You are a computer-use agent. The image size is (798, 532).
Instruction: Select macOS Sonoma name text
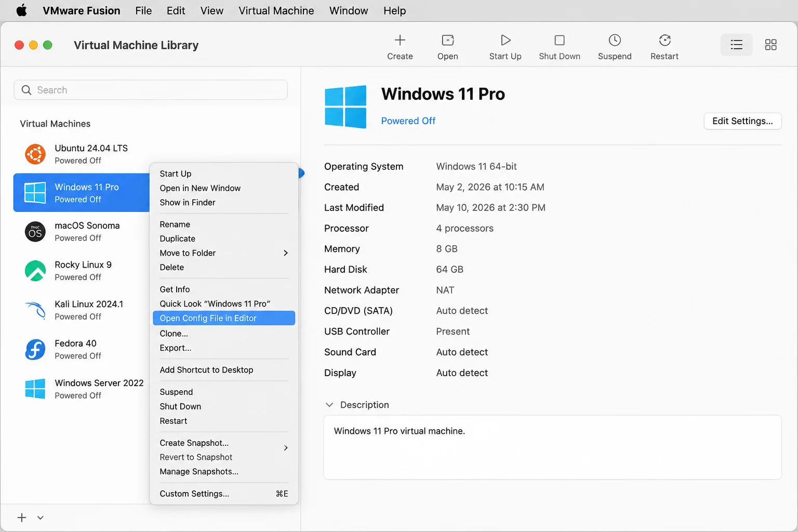87,225
